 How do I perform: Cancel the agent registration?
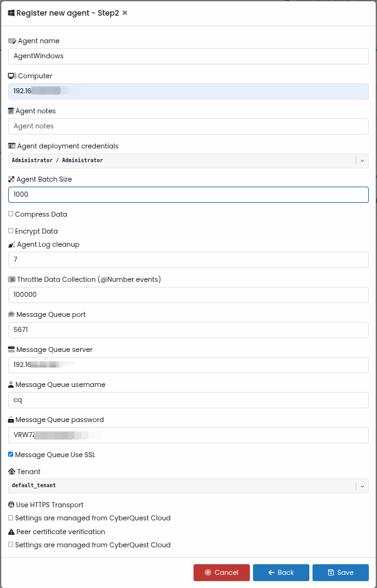point(222,572)
